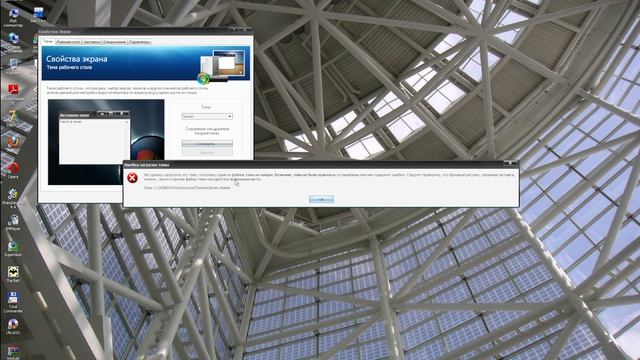Open the network places desktop icon

(x=13, y=42)
